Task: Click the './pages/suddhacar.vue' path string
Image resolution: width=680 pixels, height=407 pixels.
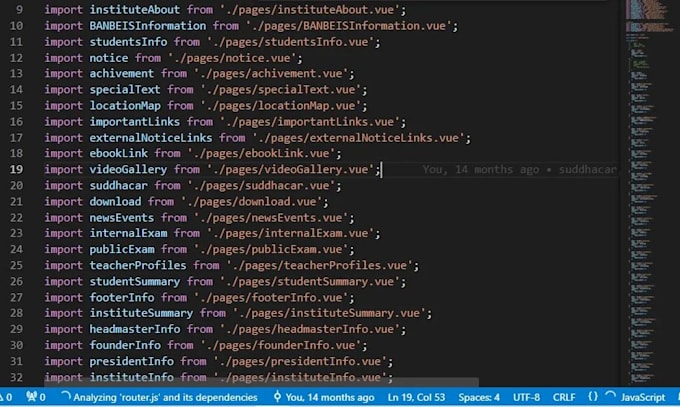Action: click(x=261, y=185)
